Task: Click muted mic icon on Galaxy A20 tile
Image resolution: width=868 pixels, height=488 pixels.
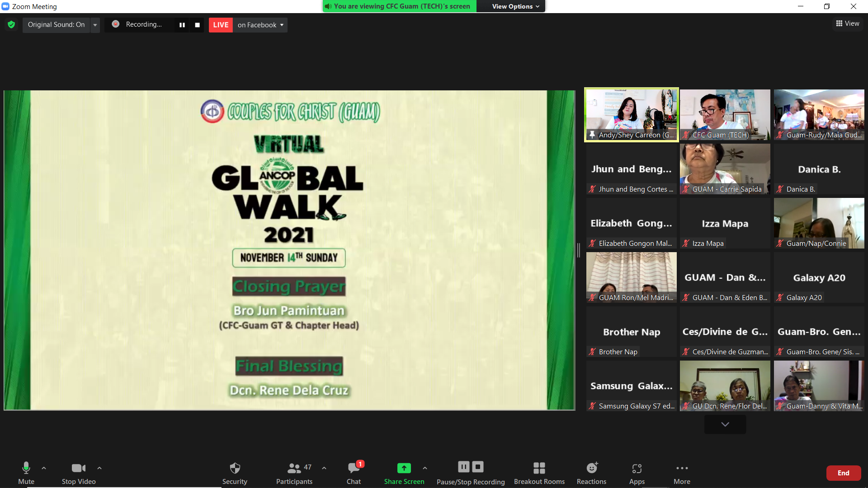Action: click(x=780, y=297)
